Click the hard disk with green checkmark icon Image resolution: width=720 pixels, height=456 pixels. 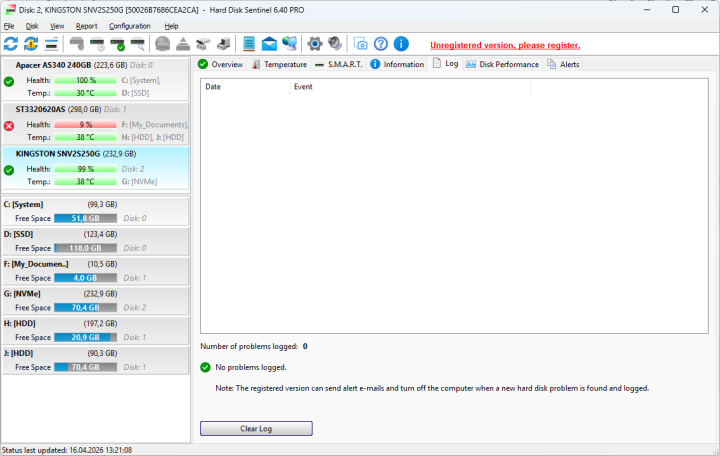[117, 44]
